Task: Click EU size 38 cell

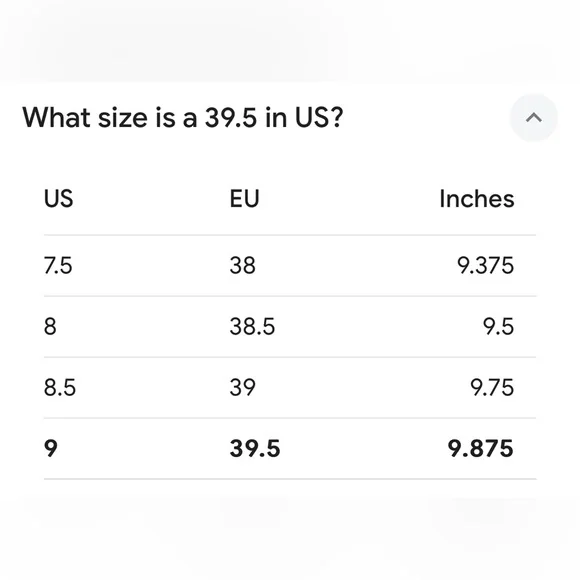Action: [242, 266]
